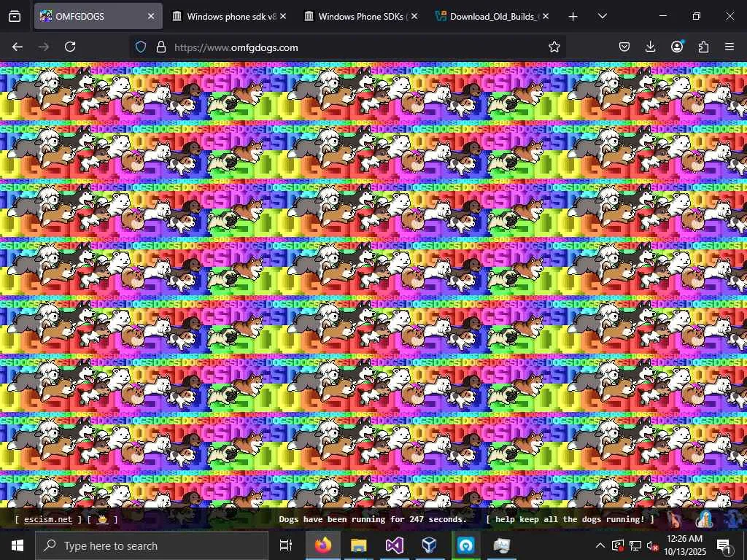Open tracking protection shield info
The width and height of the screenshot is (747, 560).
pyautogui.click(x=141, y=47)
